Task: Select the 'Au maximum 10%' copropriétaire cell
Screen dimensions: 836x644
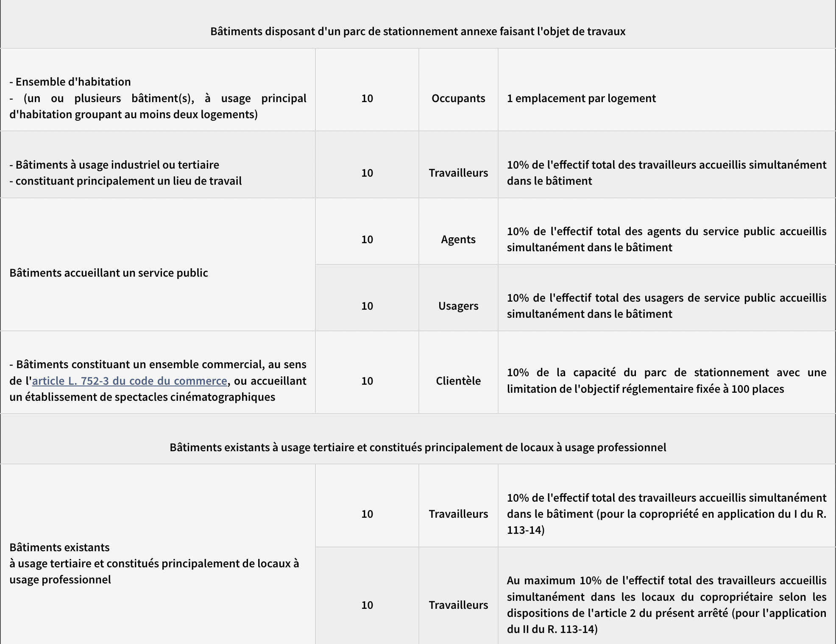Action: point(666,605)
